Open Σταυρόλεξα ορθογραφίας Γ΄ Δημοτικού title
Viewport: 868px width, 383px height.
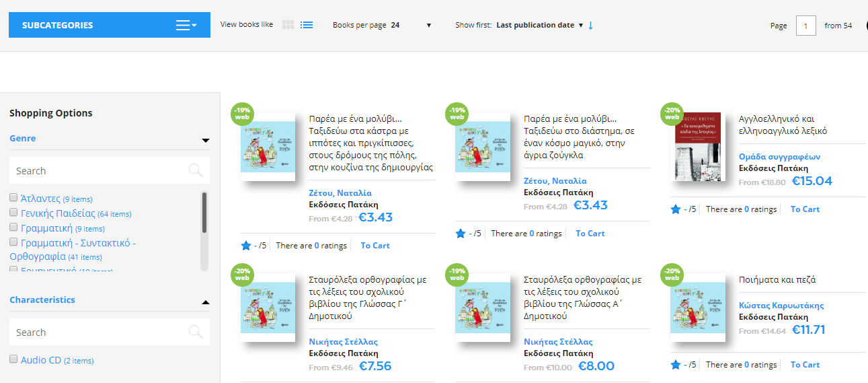click(x=367, y=298)
